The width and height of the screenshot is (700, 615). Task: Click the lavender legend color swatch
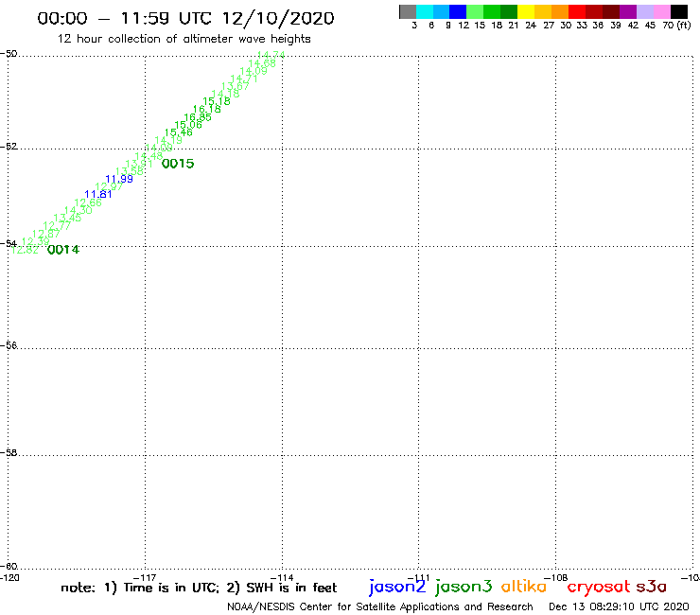tap(644, 11)
